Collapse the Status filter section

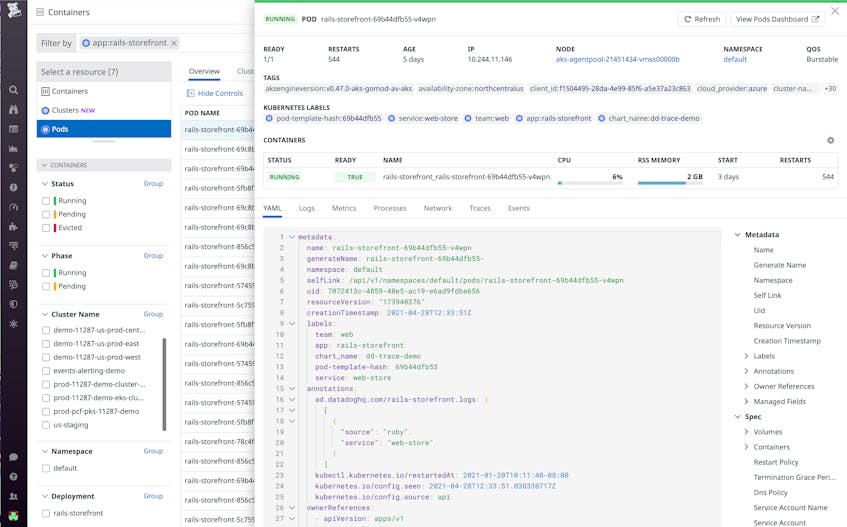45,184
